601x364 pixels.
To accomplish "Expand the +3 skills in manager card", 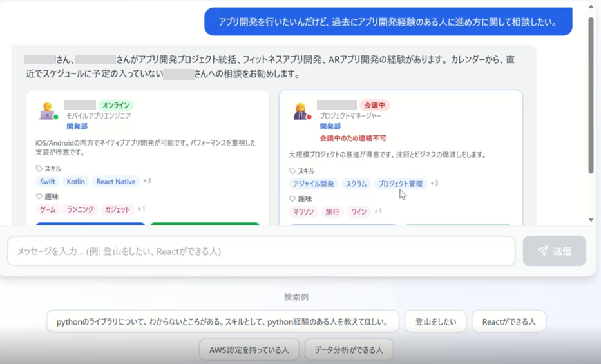I will 434,184.
